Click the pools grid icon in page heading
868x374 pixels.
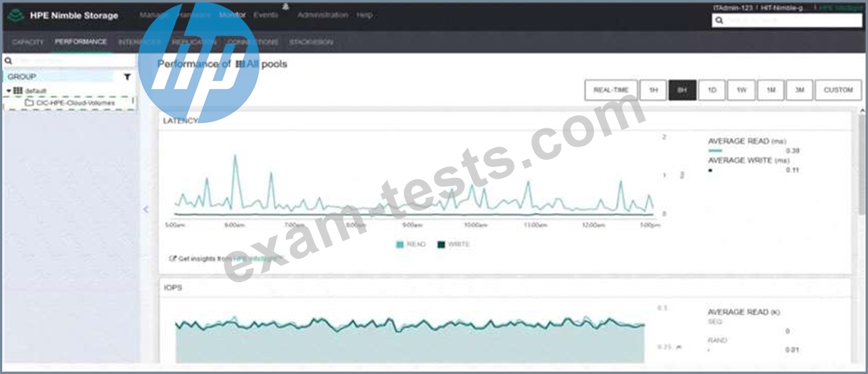tap(240, 64)
